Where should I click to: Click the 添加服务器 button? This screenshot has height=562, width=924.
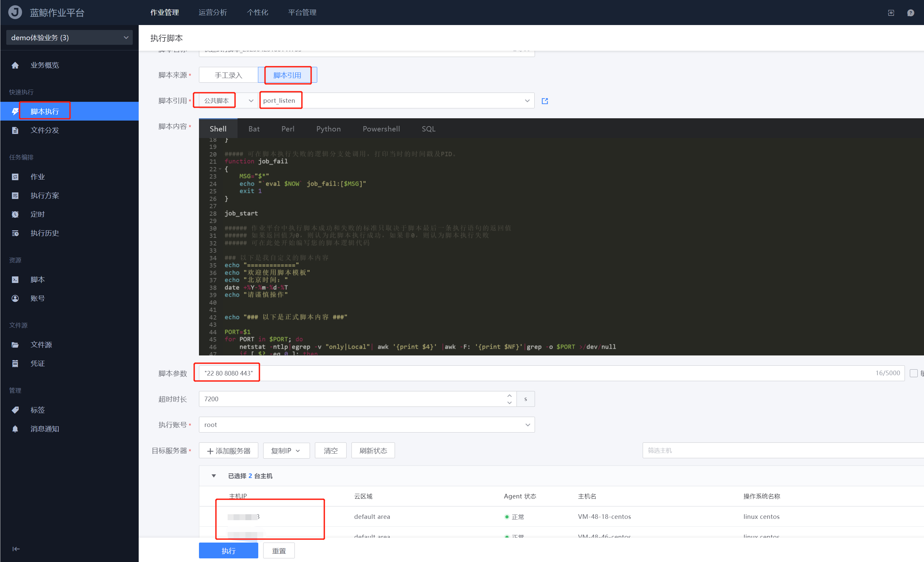228,451
